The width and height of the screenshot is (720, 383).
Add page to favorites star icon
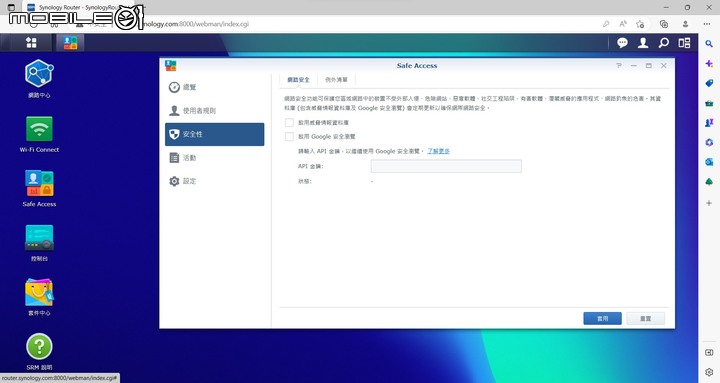tap(640, 24)
